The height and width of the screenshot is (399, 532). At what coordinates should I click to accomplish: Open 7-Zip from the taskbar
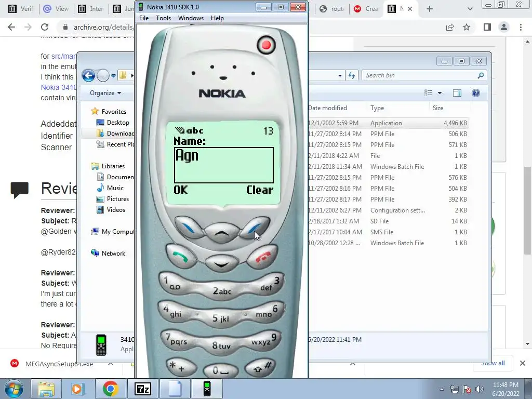coord(143,389)
